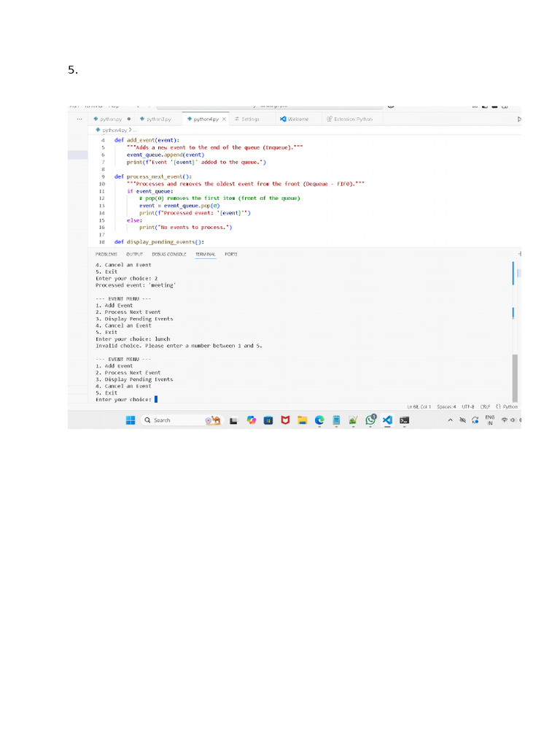Click the Ln 68, Col 1 status item

[x=419, y=407]
